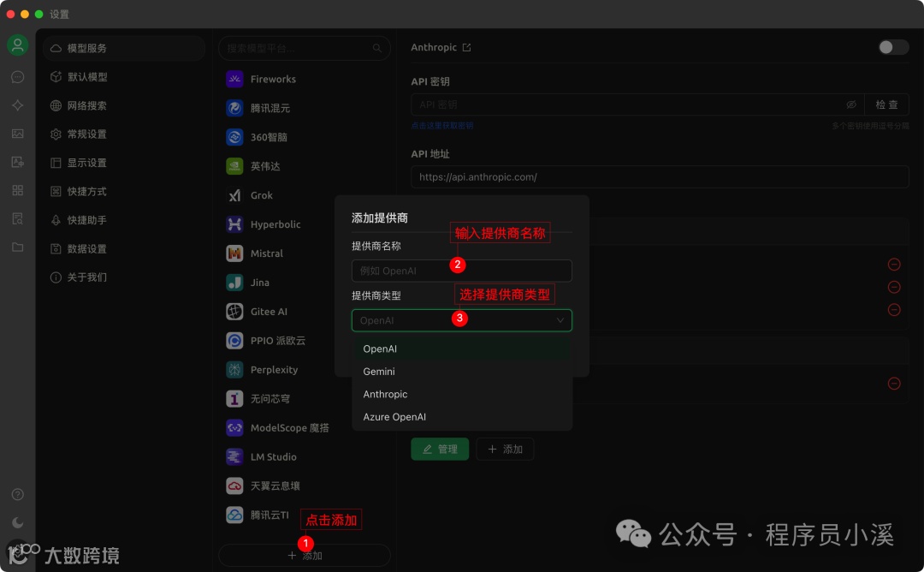924x572 pixels.
Task: Select Fireworks provider icon
Action: point(234,79)
